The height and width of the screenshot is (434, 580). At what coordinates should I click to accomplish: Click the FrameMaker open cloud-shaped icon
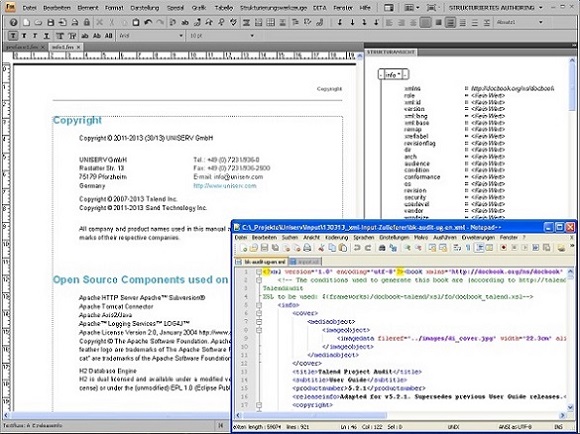click(38, 23)
